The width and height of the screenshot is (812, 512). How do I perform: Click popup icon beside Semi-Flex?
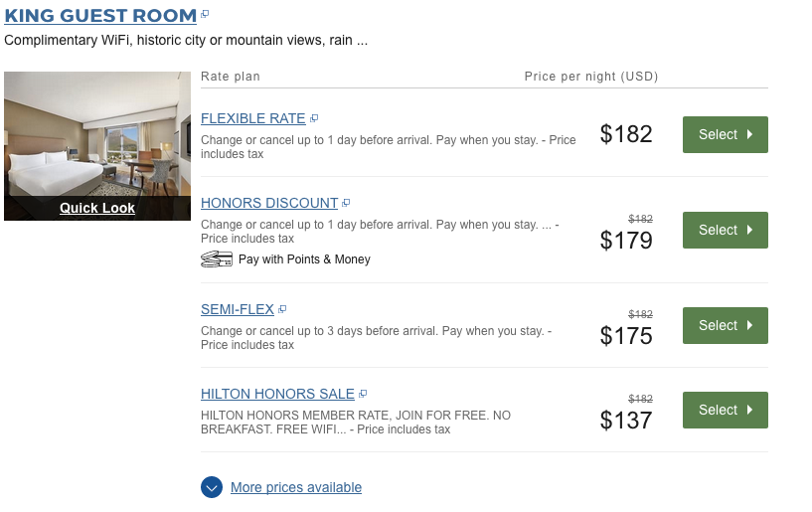282,309
